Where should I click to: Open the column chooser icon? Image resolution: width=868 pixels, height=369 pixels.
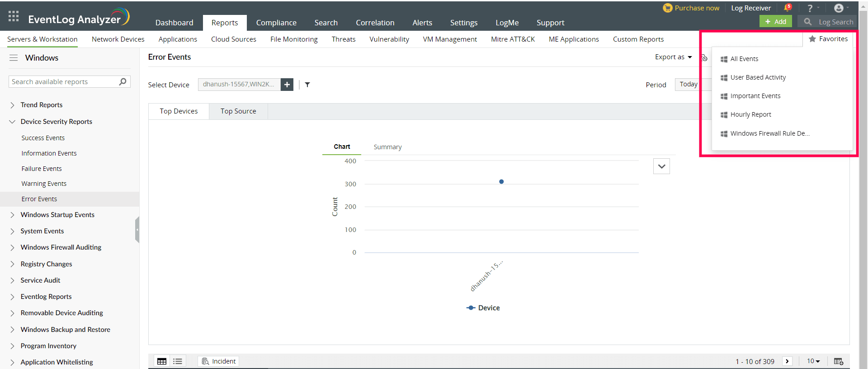coord(839,361)
